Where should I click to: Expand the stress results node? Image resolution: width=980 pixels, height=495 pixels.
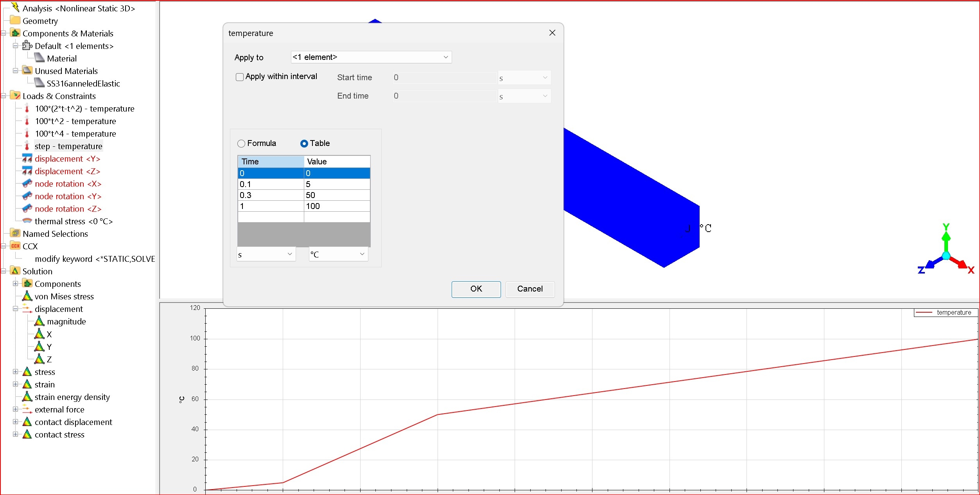[x=15, y=372]
